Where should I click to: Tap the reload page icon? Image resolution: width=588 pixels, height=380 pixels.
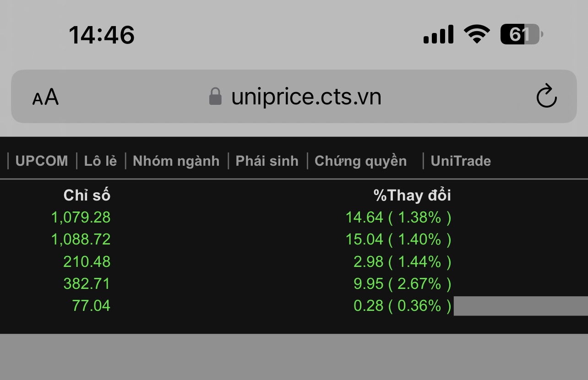point(546,97)
